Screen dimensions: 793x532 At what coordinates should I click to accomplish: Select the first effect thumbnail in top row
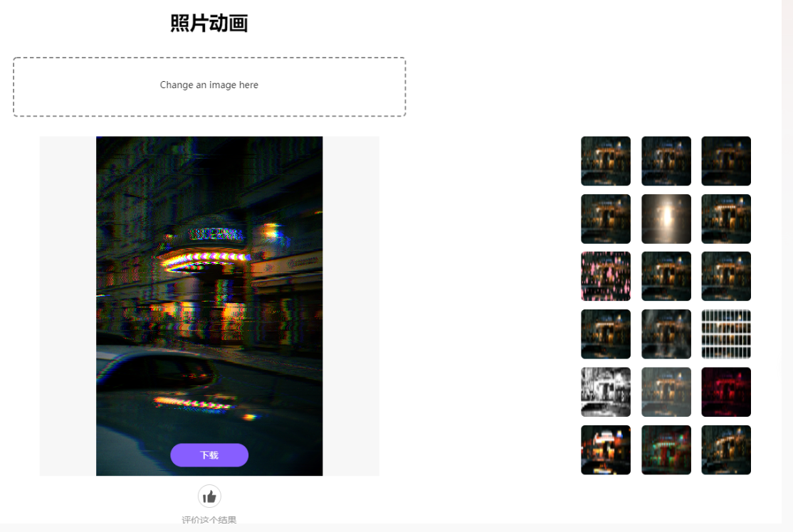coord(605,161)
